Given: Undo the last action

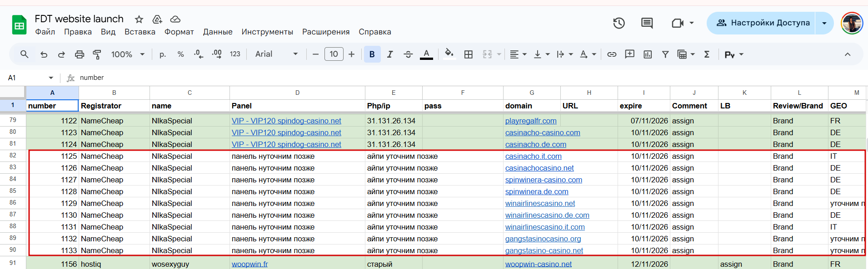Looking at the screenshot, I should point(44,54).
